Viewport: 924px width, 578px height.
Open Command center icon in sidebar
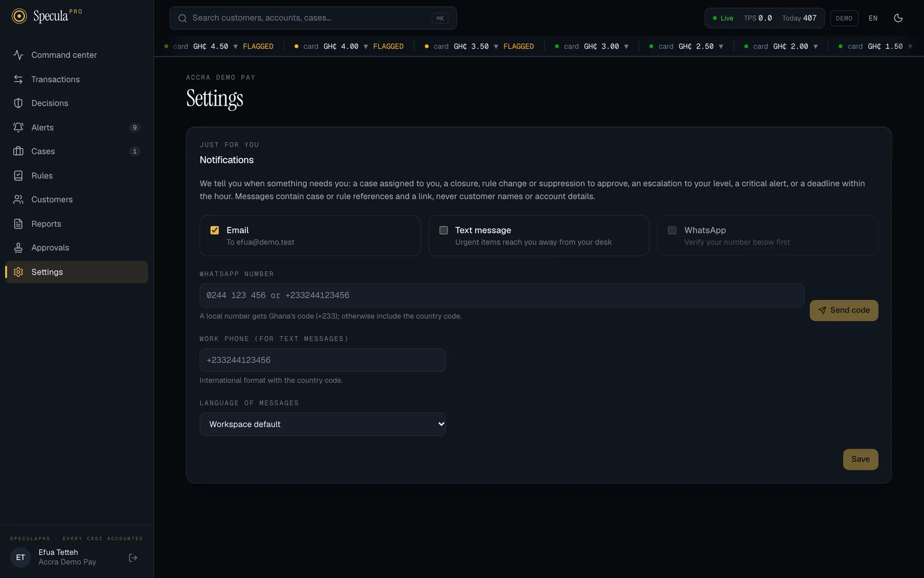tap(18, 55)
